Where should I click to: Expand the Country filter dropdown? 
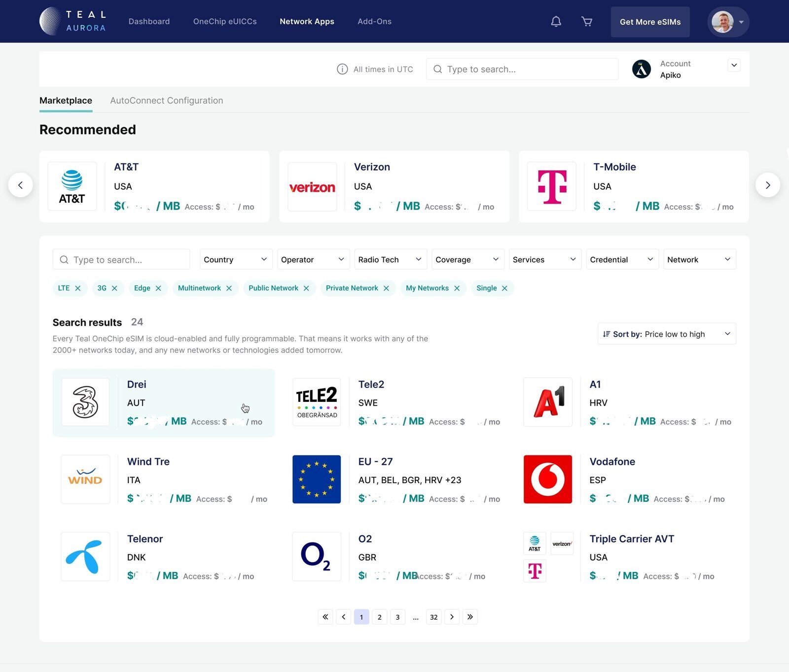coord(235,260)
